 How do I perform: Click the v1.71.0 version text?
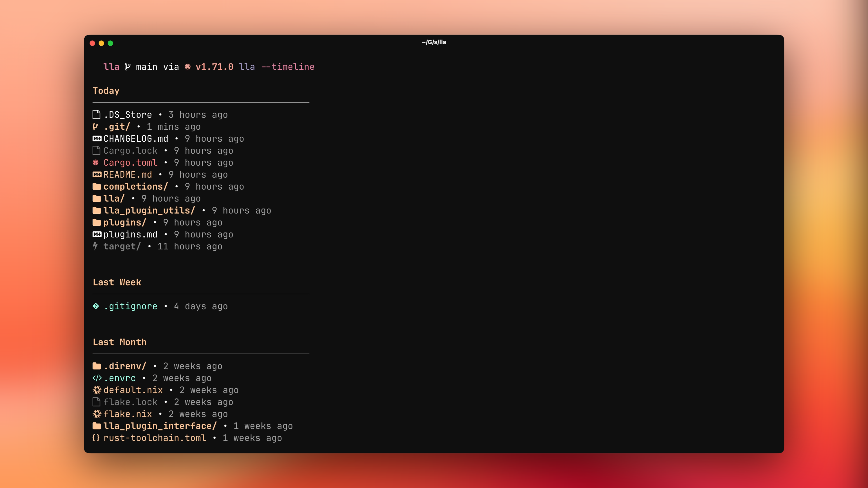tap(214, 67)
